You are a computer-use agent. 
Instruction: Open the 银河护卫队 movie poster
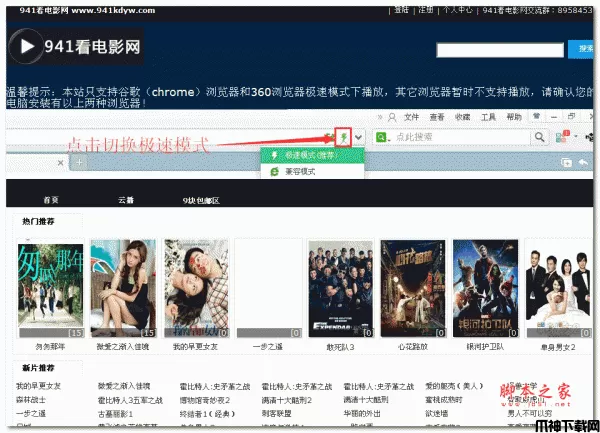486,289
